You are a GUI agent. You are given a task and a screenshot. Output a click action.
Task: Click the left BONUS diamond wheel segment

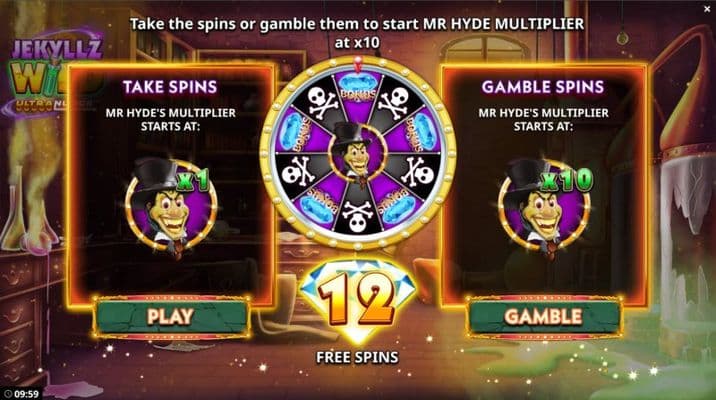coord(295,132)
